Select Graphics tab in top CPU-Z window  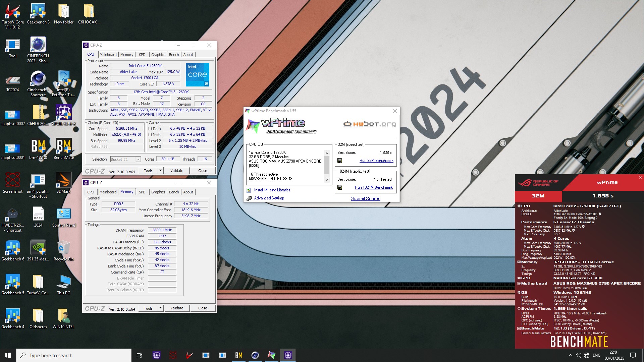(158, 55)
